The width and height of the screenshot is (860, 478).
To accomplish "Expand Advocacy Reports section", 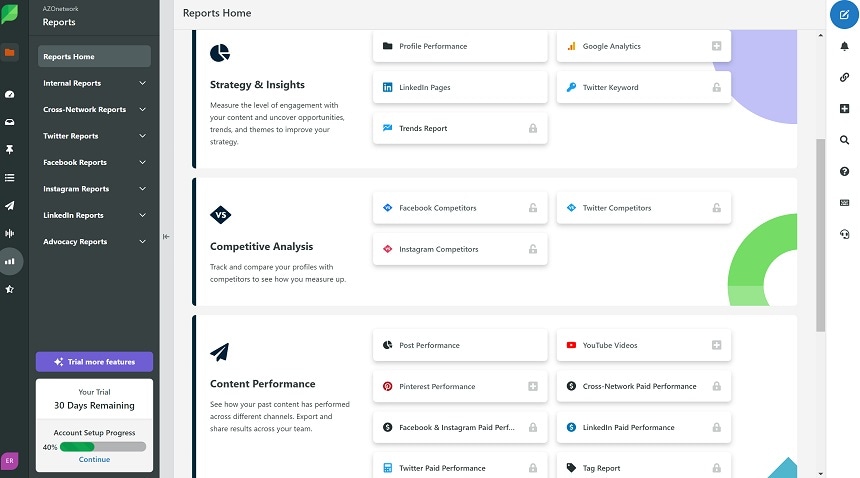I will pos(94,242).
